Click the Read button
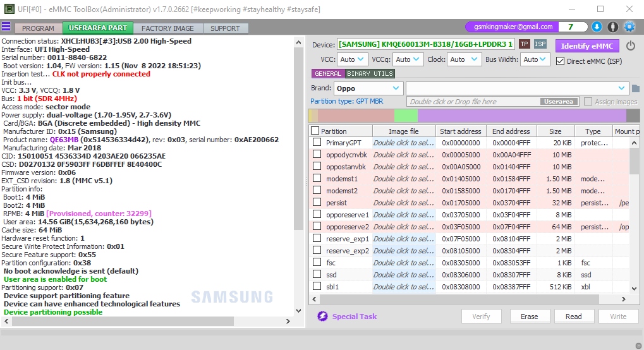644x350 pixels. 574,317
